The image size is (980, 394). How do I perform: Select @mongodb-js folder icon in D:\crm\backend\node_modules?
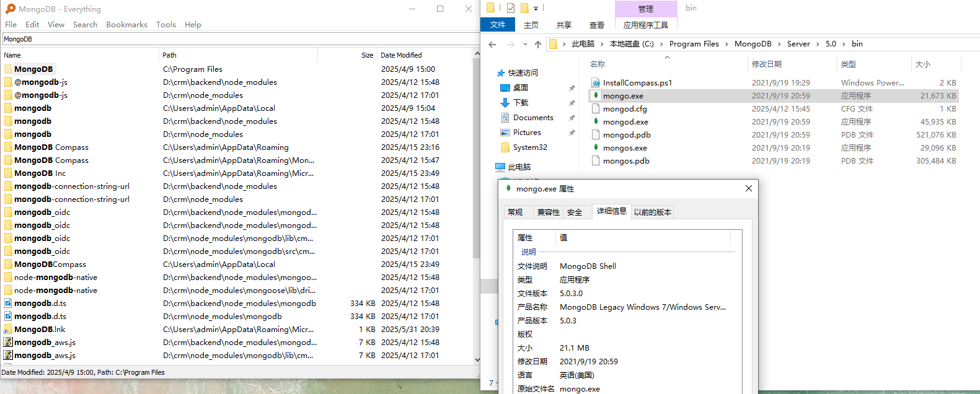[x=8, y=82]
